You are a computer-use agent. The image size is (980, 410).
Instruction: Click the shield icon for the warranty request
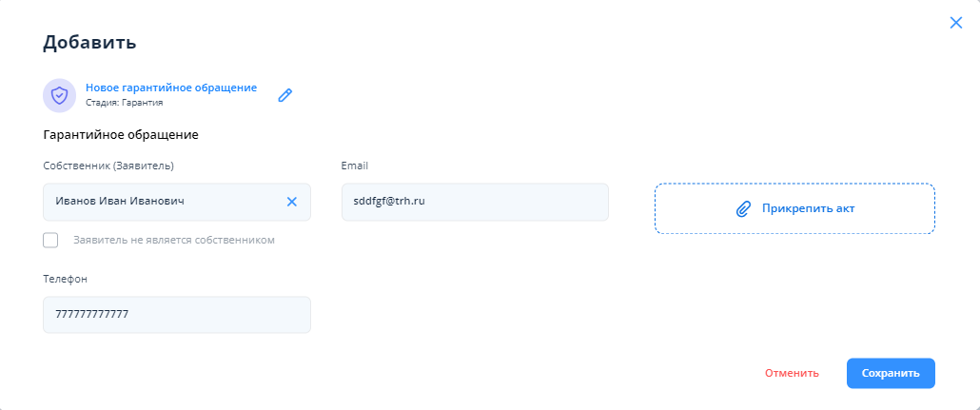(x=60, y=95)
